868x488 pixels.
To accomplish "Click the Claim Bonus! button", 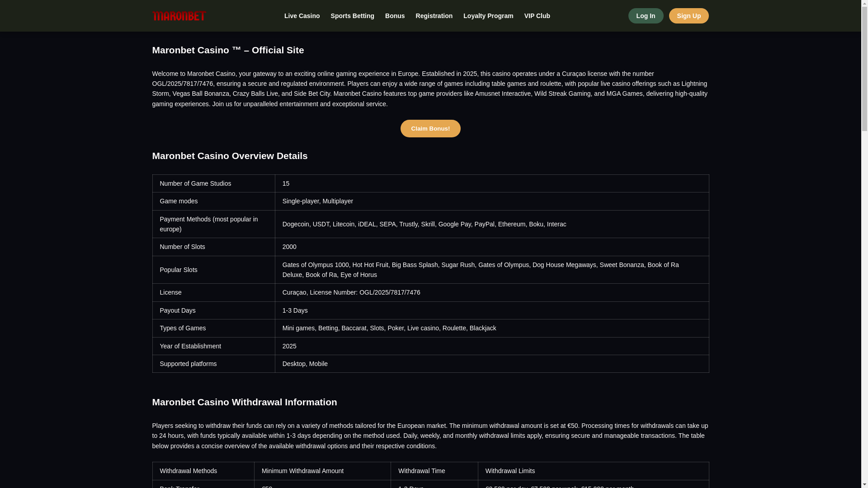I will [430, 128].
